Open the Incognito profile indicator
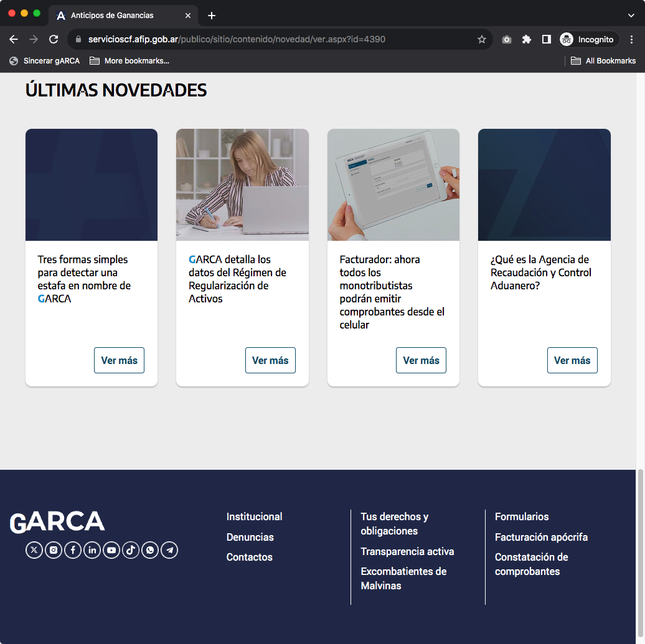Image resolution: width=645 pixels, height=644 pixels. (588, 39)
